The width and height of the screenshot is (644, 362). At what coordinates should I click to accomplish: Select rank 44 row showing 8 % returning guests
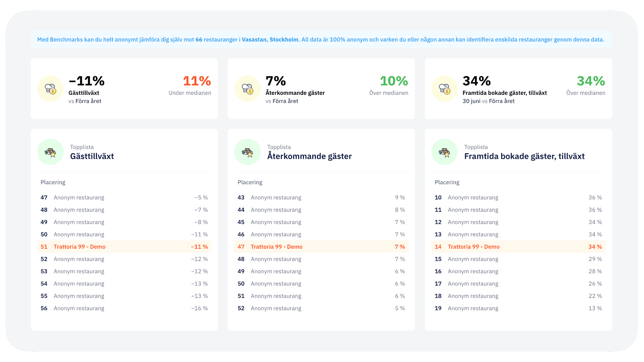click(x=321, y=210)
